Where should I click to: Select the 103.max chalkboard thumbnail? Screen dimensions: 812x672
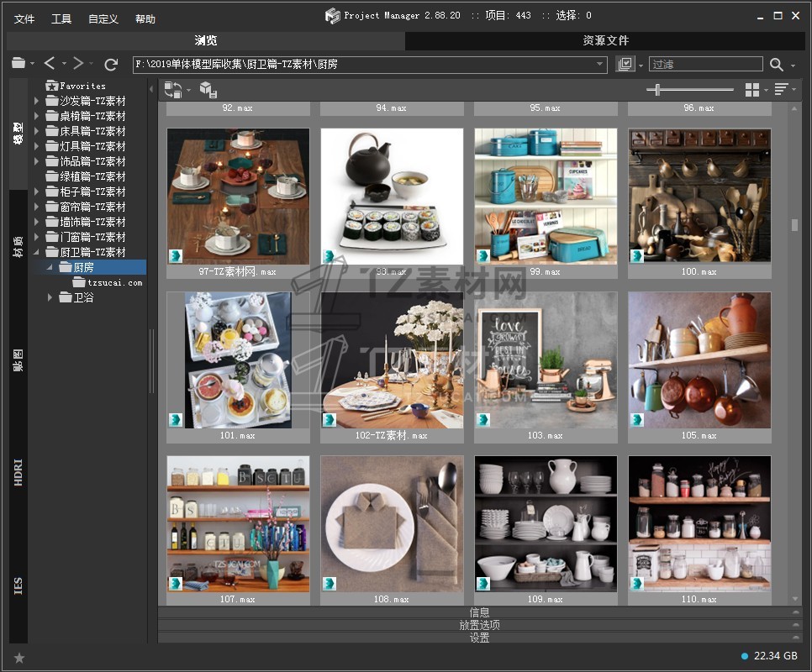546,363
